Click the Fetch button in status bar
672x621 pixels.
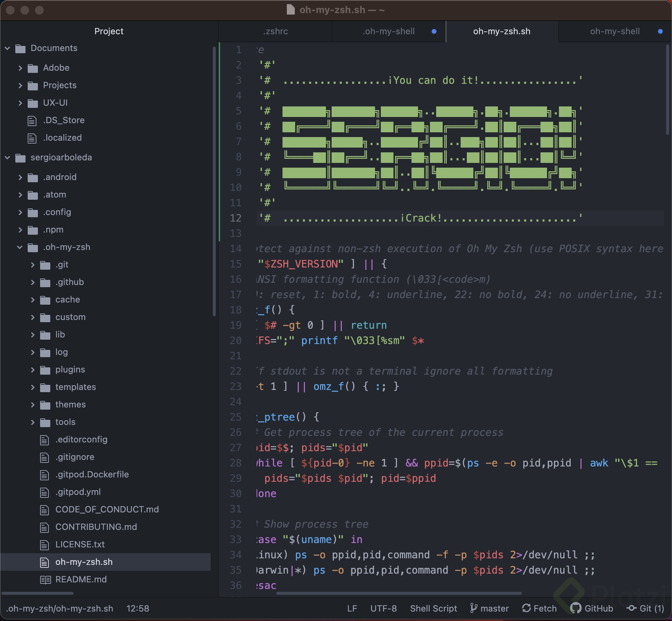(x=539, y=608)
